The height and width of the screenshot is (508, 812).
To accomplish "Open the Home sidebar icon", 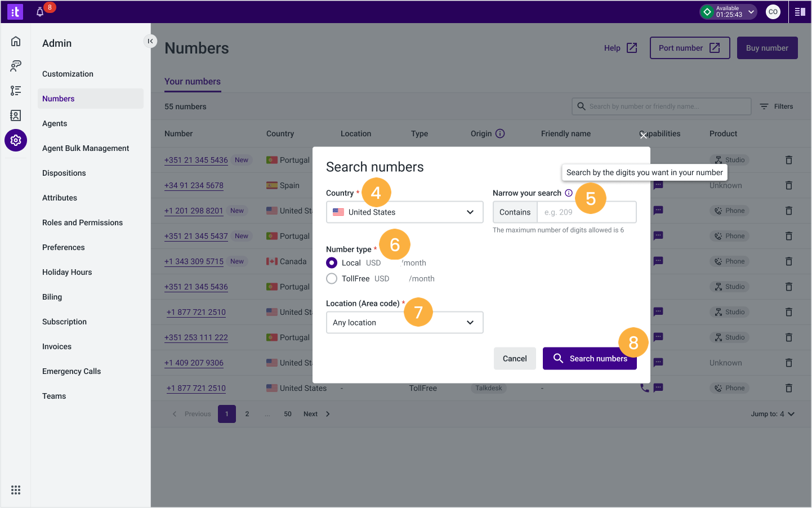I will tap(15, 41).
